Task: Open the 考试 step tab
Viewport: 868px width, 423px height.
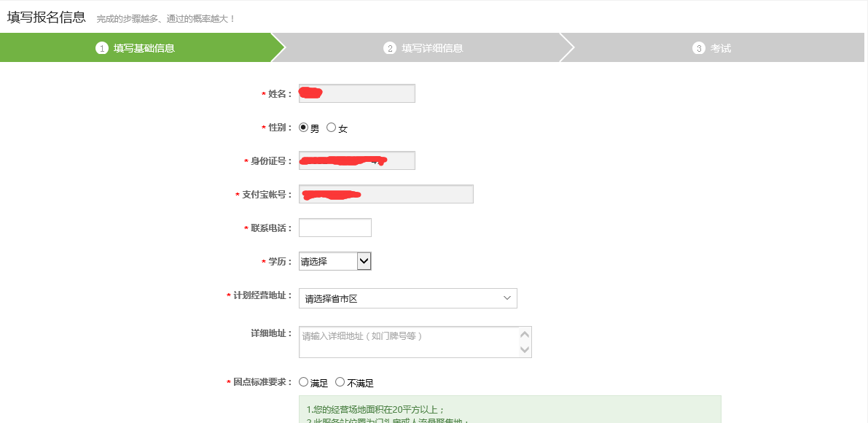Action: tap(721, 48)
